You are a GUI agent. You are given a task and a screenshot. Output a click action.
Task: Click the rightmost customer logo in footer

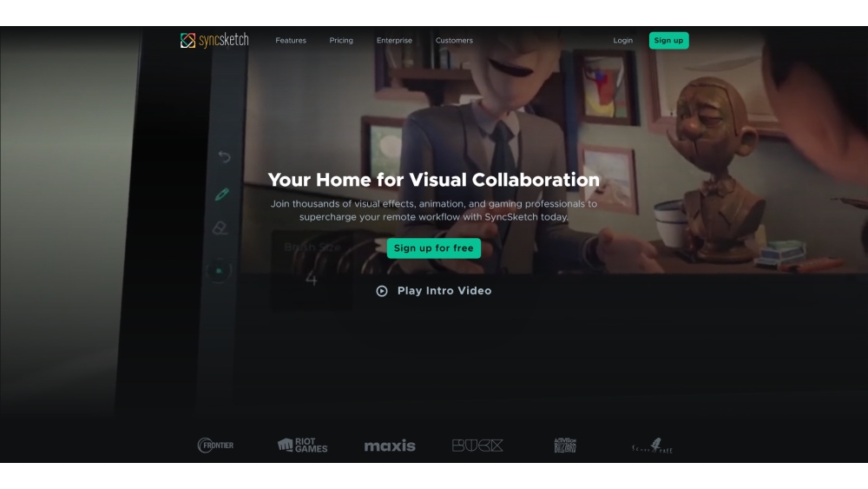point(652,446)
